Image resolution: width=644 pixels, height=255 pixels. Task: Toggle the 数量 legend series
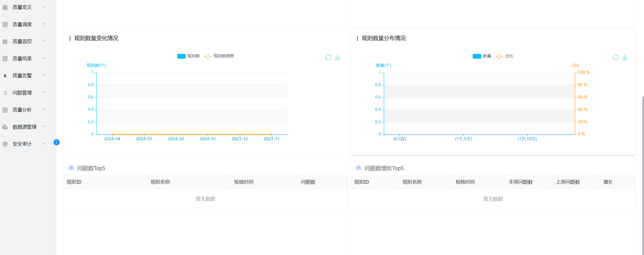[x=482, y=56]
